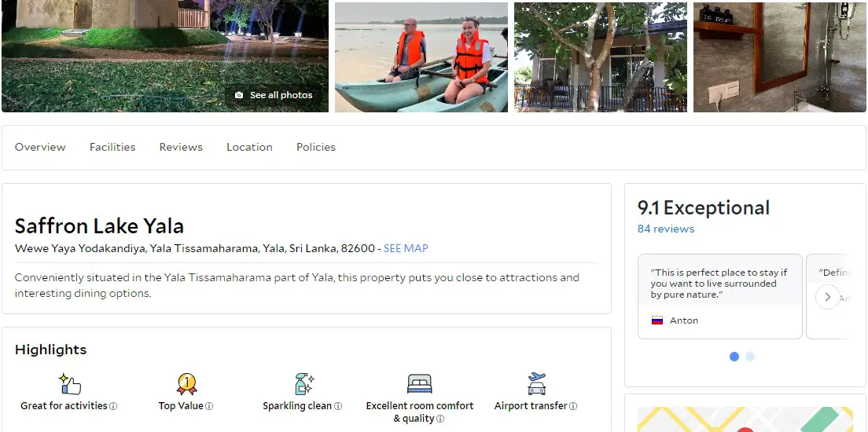Click info icon beside Great for activities
This screenshot has height=432, width=868.
tap(113, 407)
